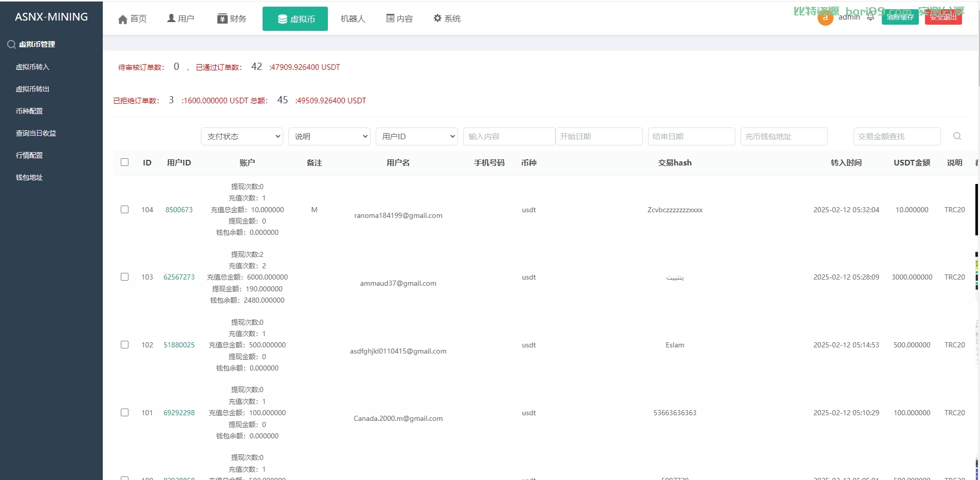
Task: Click the 转入时间 column header
Action: (846, 162)
